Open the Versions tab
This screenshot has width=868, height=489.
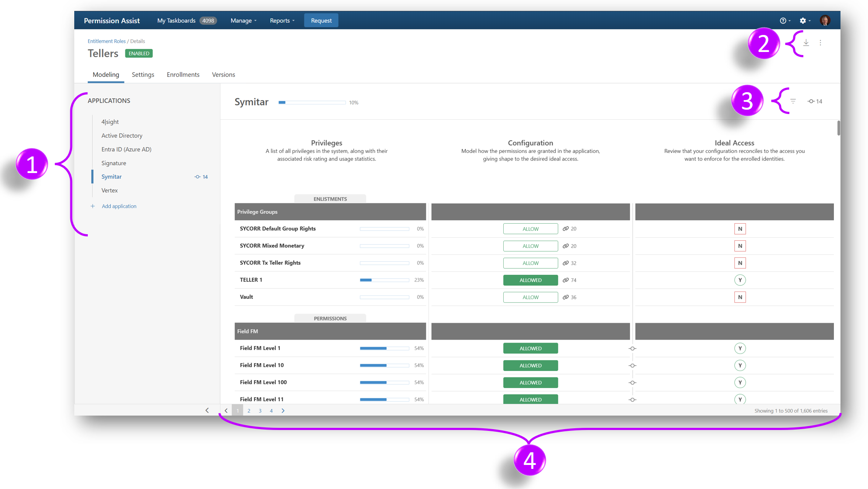point(223,75)
